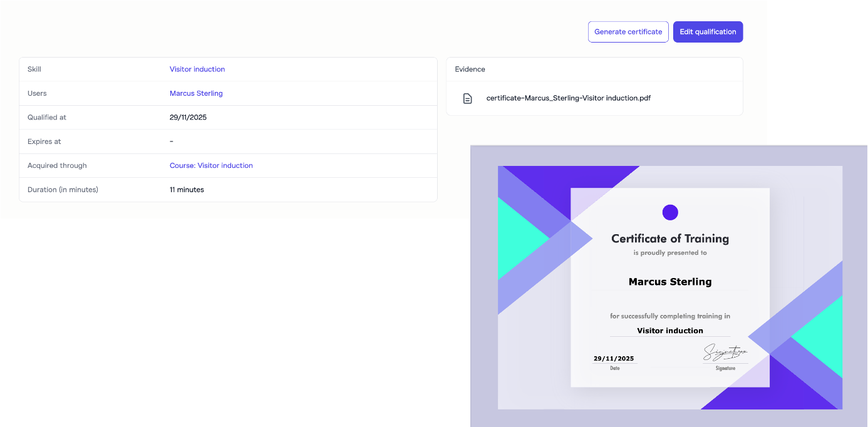Click the Skill row label

pos(34,69)
